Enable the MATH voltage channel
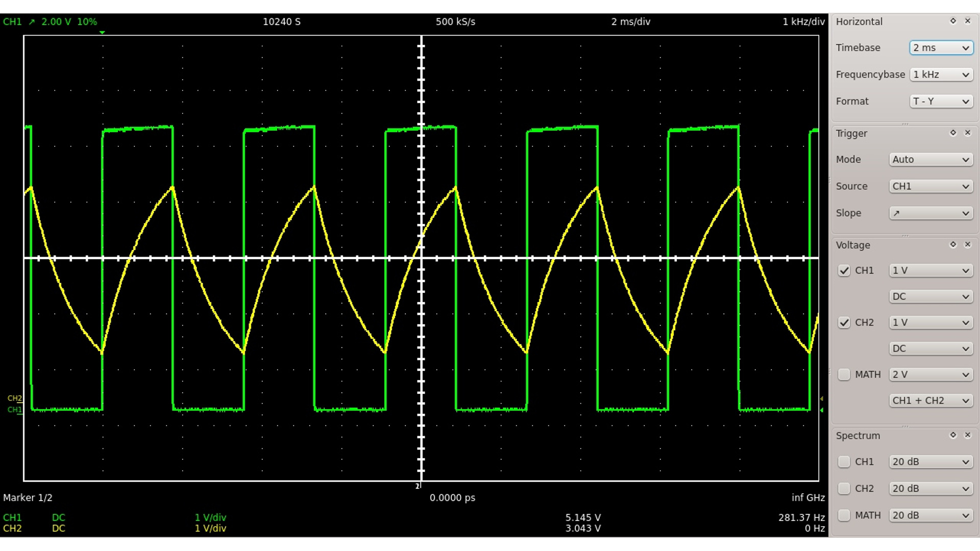This screenshot has width=980, height=551. pos(844,374)
